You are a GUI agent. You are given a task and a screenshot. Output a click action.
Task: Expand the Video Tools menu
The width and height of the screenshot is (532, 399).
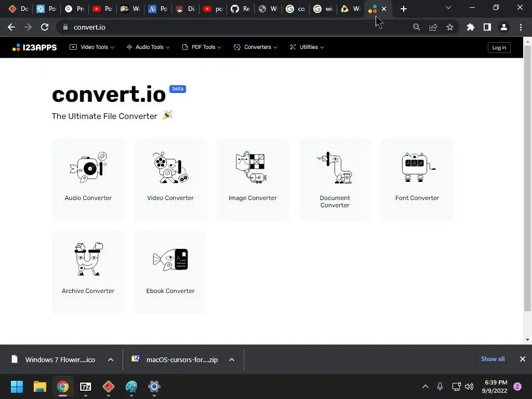92,47
